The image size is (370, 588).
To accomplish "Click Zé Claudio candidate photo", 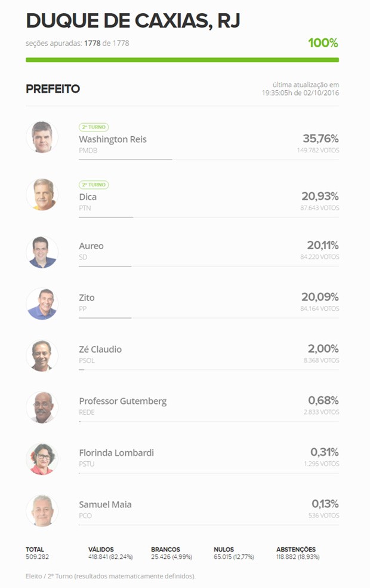I will tap(42, 356).
